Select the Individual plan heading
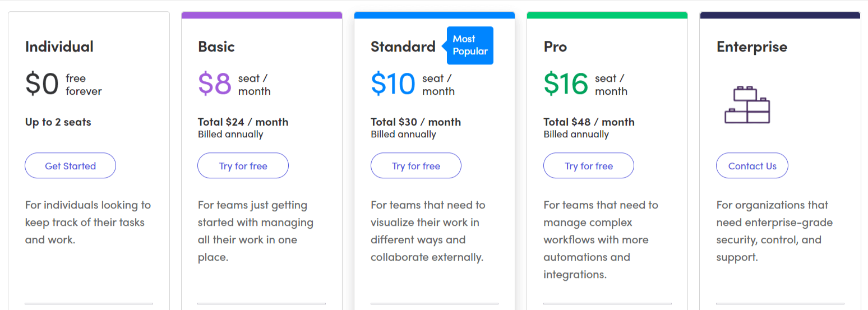The image size is (868, 310). [x=59, y=47]
